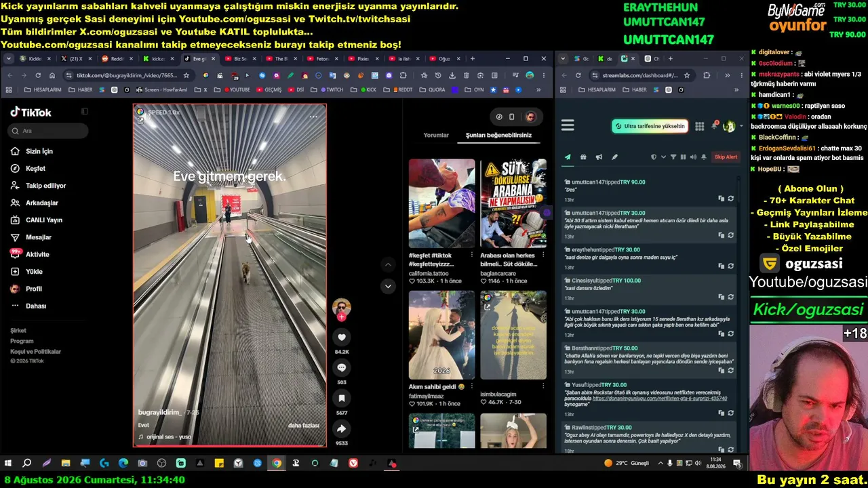Screen dimensions: 868x488
Task: Open Streamlabs notifications bell
Action: (x=715, y=125)
